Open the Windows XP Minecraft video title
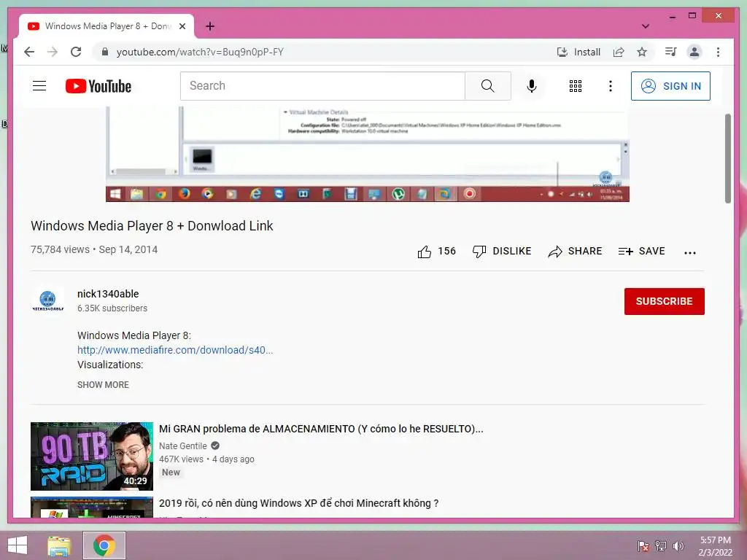Viewport: 747px width, 560px height. (x=298, y=503)
